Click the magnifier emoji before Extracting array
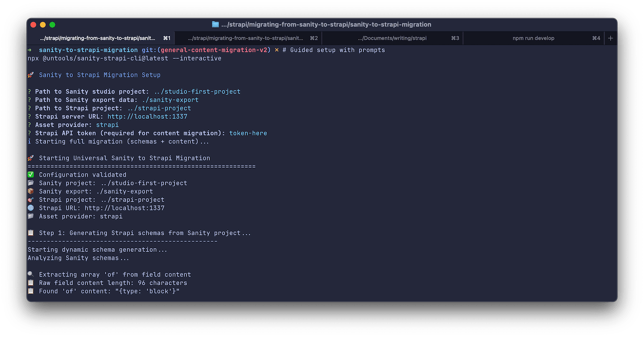Image resolution: width=644 pixels, height=337 pixels. (x=31, y=275)
